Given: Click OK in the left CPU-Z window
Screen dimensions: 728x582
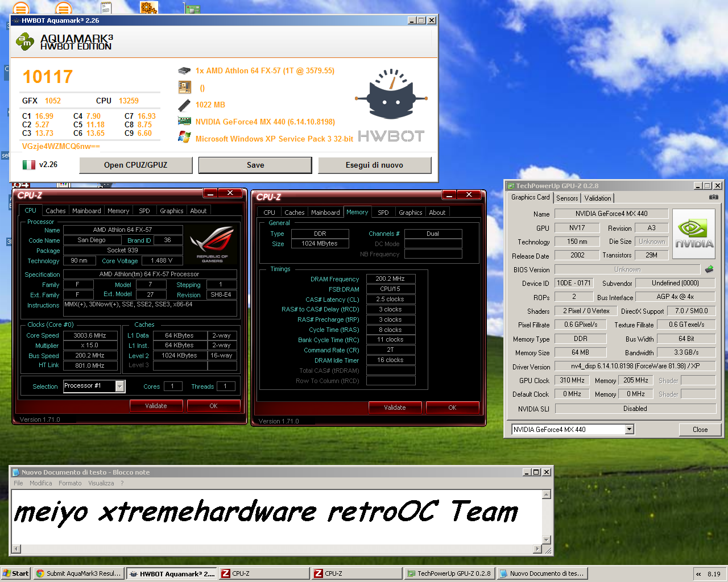Looking at the screenshot, I should 213,406.
